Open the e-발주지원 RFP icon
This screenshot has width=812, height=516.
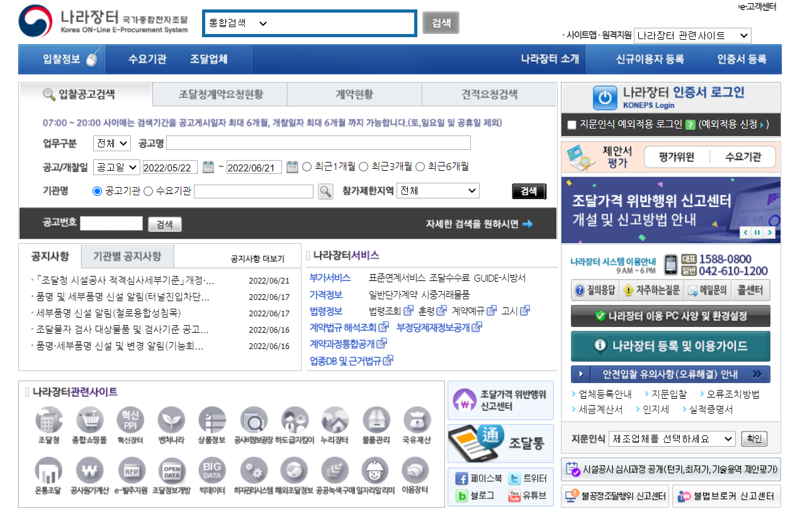[x=131, y=470]
